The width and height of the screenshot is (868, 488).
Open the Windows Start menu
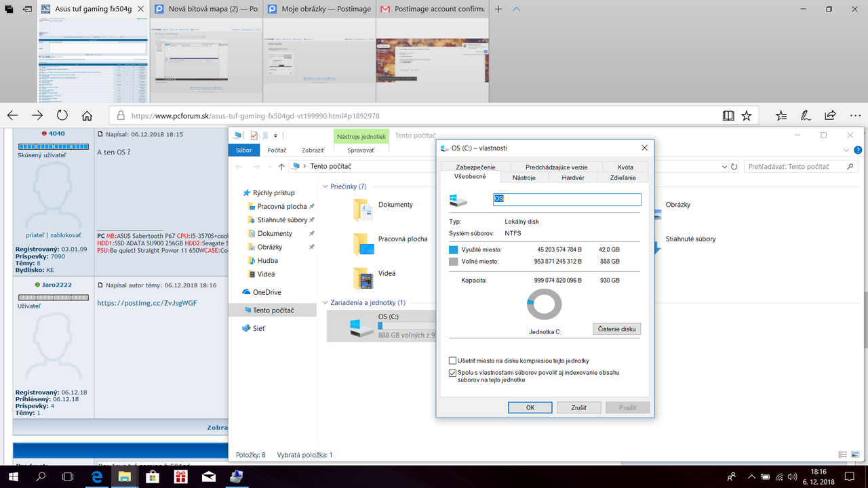tap(12, 476)
